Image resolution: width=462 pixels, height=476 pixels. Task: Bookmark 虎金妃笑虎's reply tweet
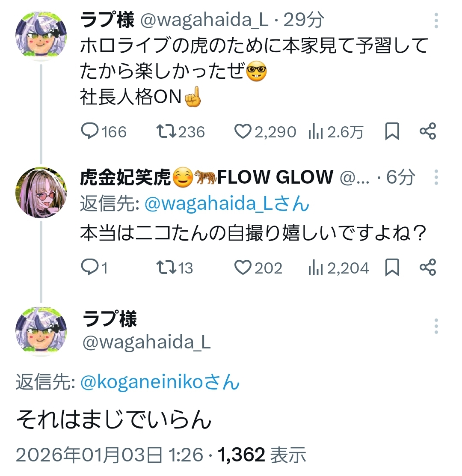[392, 268]
